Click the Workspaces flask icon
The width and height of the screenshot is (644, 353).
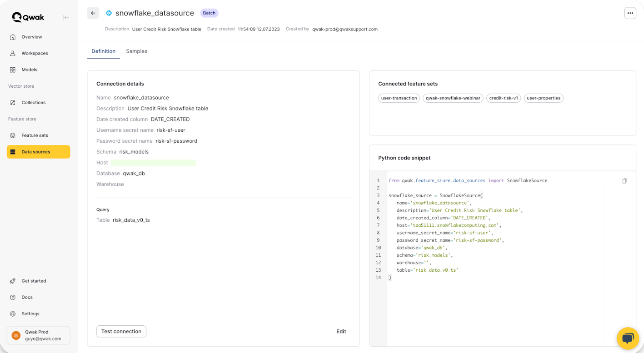pyautogui.click(x=13, y=53)
